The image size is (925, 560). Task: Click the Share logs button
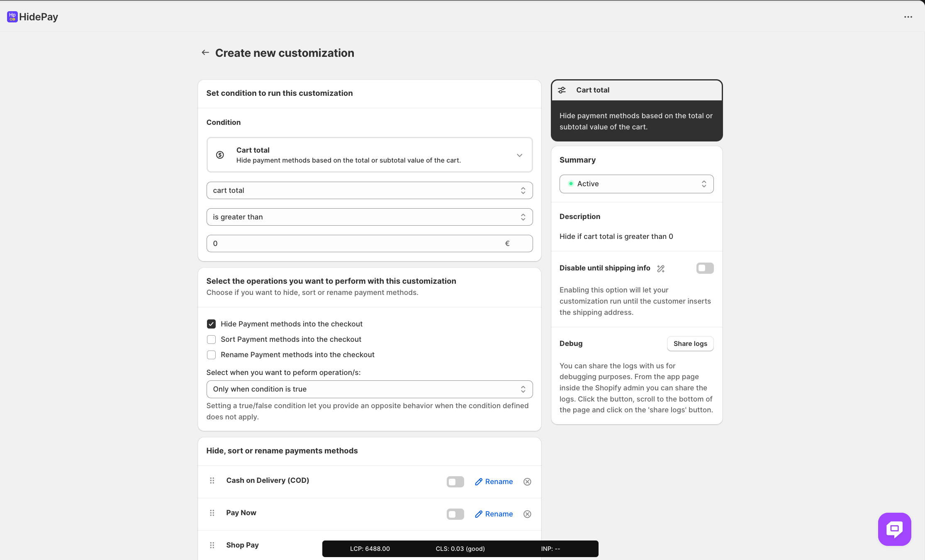click(690, 343)
